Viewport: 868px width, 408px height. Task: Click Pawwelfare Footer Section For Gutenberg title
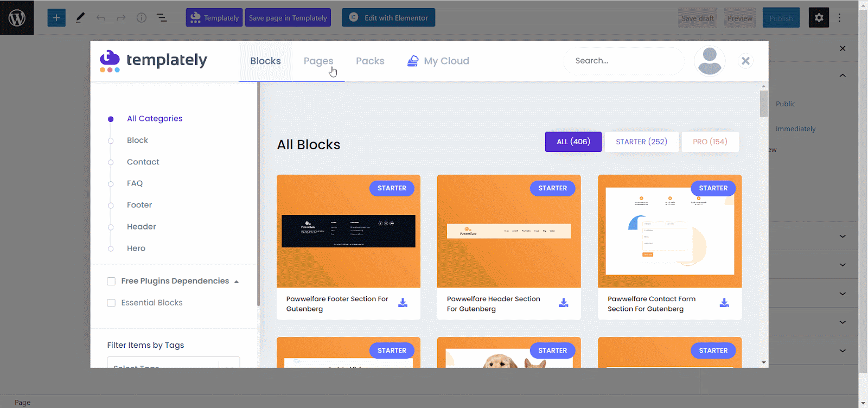click(x=337, y=304)
